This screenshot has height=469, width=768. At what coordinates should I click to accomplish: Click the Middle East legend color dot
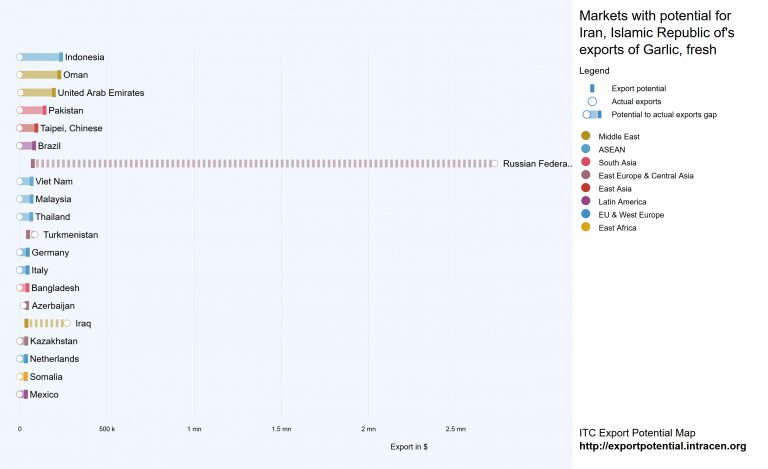point(585,136)
